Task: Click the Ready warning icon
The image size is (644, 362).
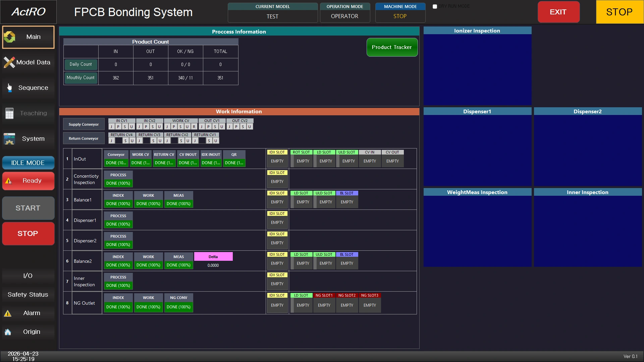Action: [8, 181]
